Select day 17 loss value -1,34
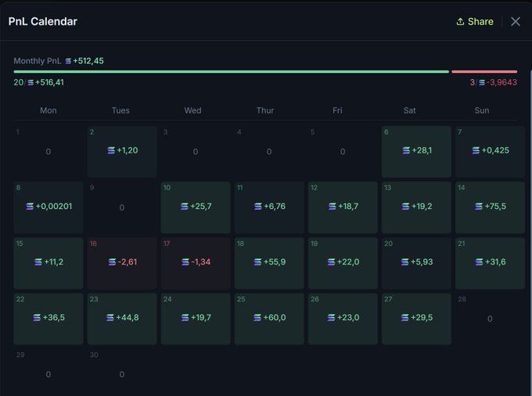 pos(201,262)
